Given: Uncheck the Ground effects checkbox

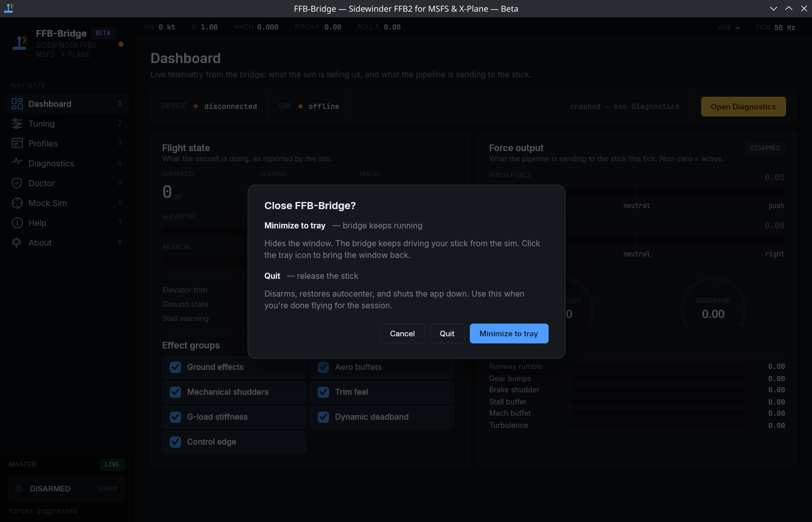Looking at the screenshot, I should (175, 367).
